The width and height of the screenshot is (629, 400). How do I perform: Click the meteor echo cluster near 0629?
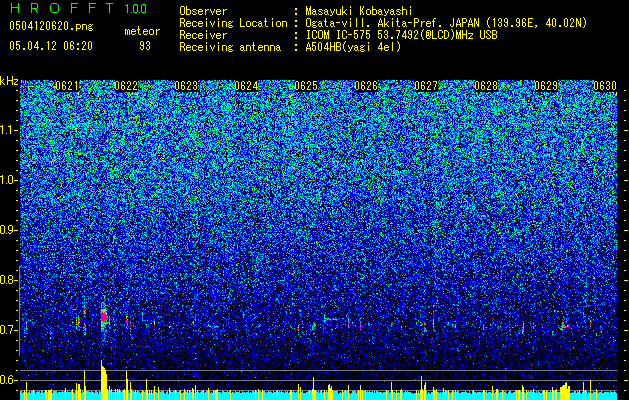(565, 326)
